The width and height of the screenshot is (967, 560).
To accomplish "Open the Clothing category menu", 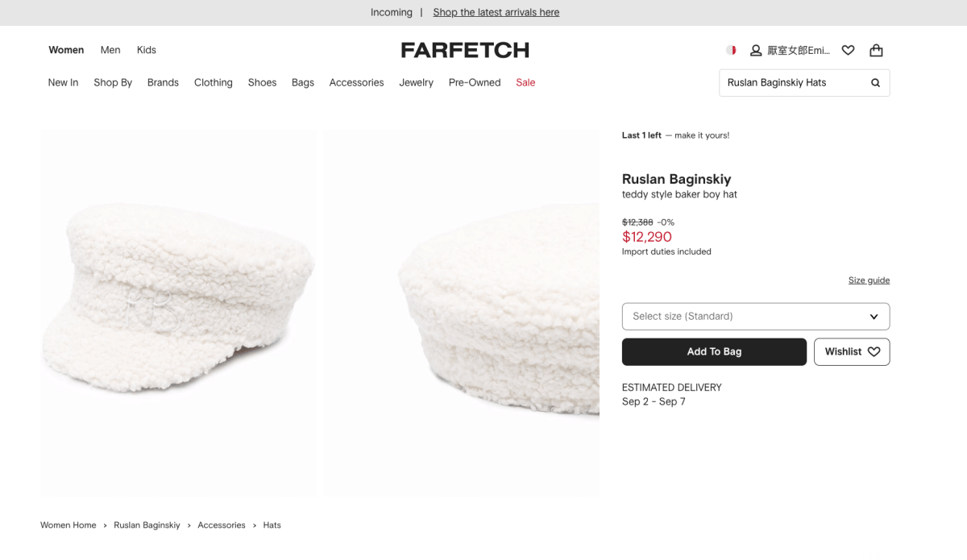I will (x=213, y=82).
